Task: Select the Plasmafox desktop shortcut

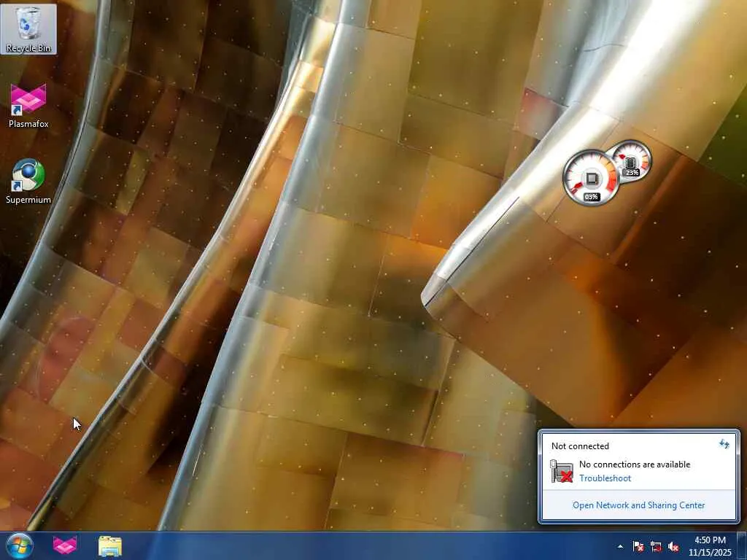Action: (x=28, y=106)
